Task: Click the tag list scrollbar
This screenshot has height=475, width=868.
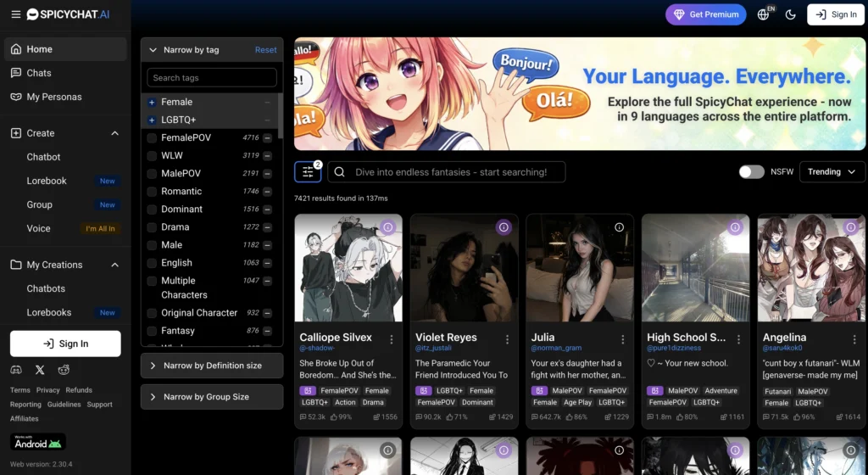Action: pos(280,115)
